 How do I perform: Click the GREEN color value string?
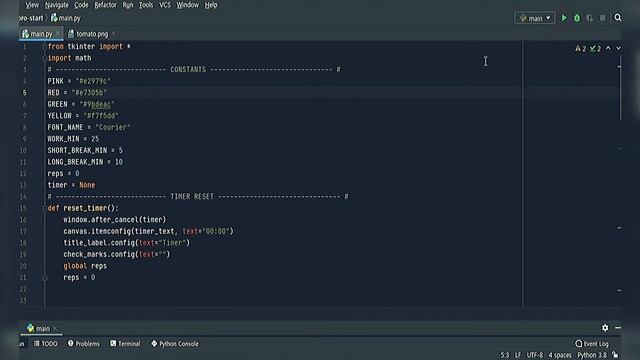tap(97, 104)
